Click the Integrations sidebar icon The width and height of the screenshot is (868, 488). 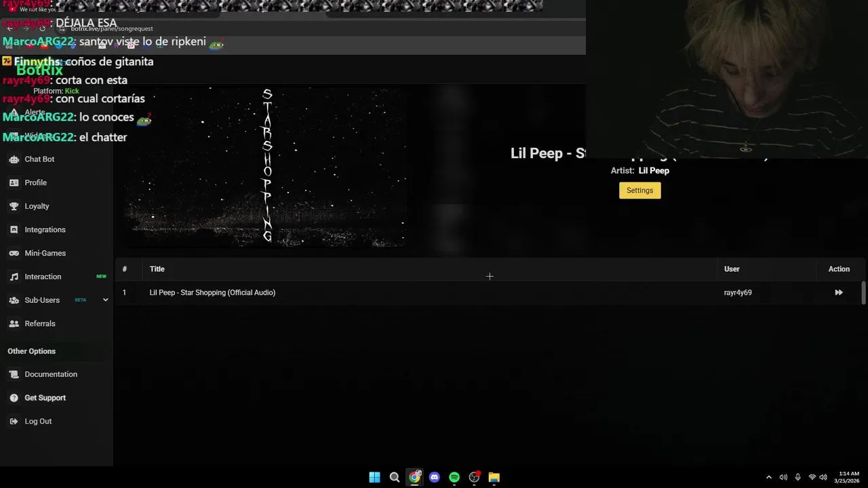[14, 230]
